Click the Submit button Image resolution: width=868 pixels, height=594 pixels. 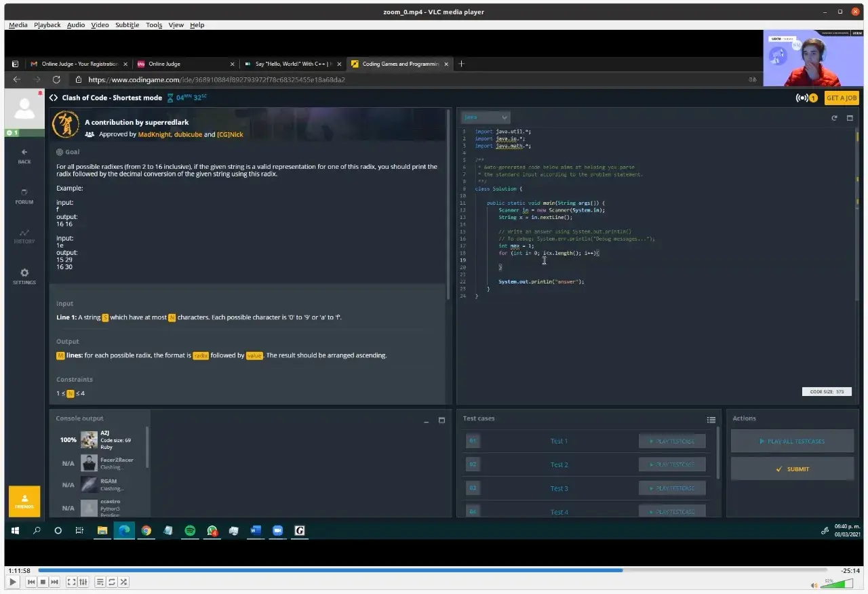[x=792, y=469]
